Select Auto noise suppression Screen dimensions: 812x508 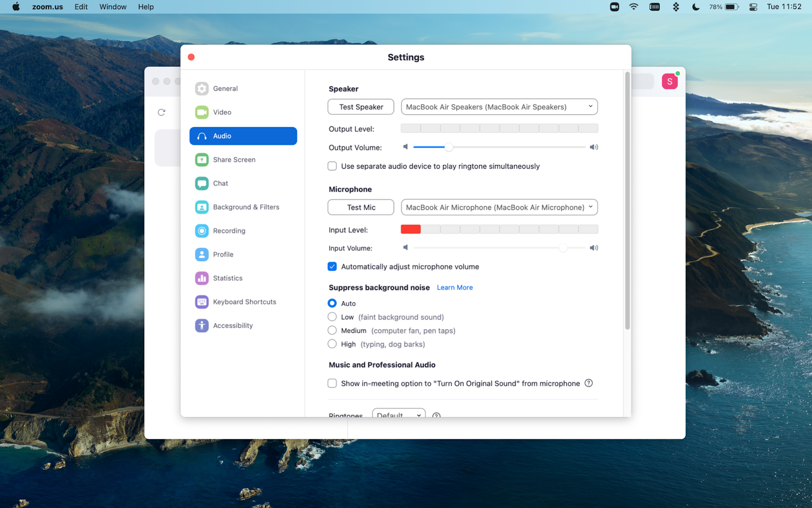pos(332,303)
